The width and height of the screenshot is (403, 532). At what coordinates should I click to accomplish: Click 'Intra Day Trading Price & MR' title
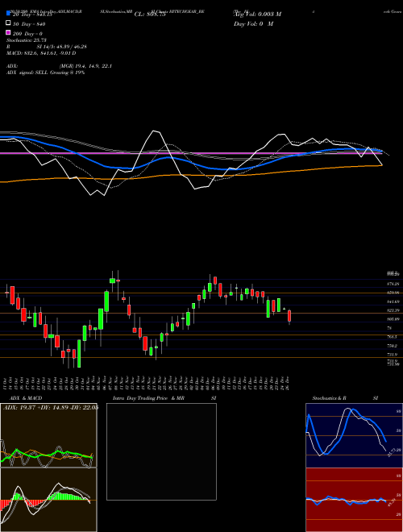coord(148,398)
